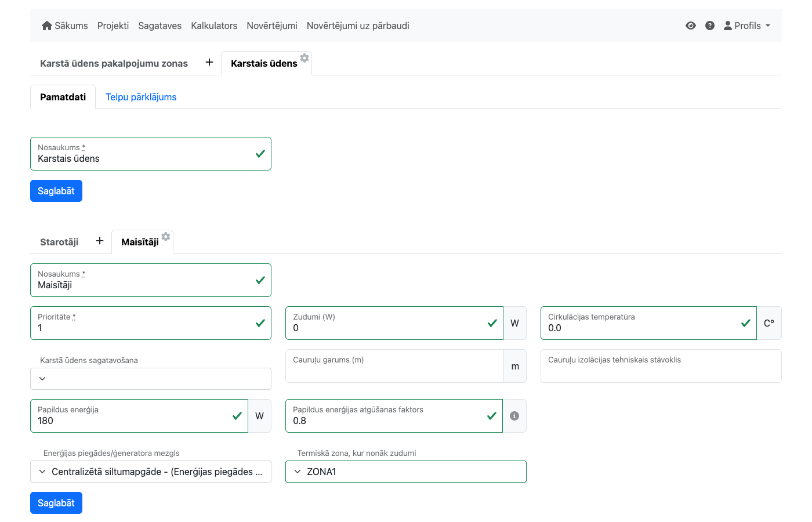Click the top Saglabāt button
Viewport: 812px width, 522px height.
pyautogui.click(x=56, y=191)
